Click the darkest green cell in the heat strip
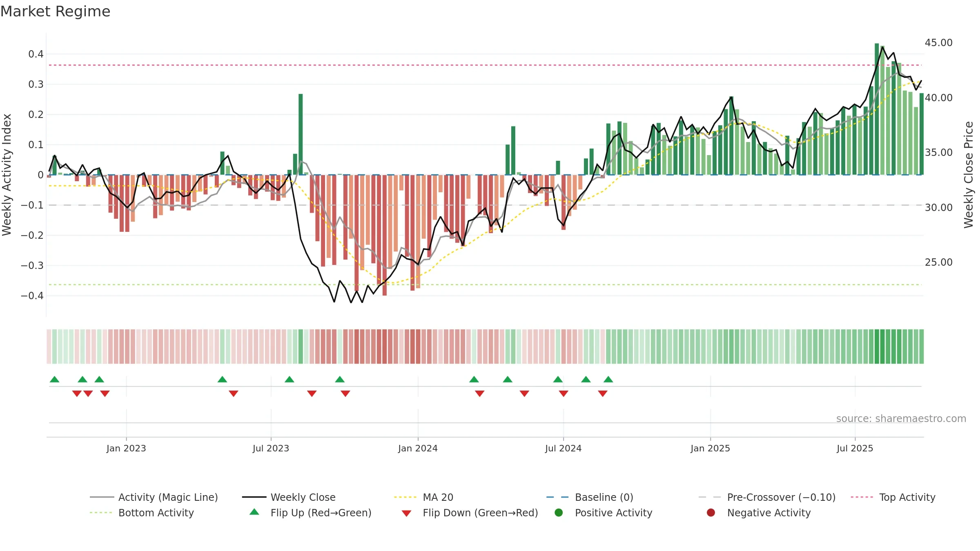Screen dimensions: 980x551 coord(877,347)
